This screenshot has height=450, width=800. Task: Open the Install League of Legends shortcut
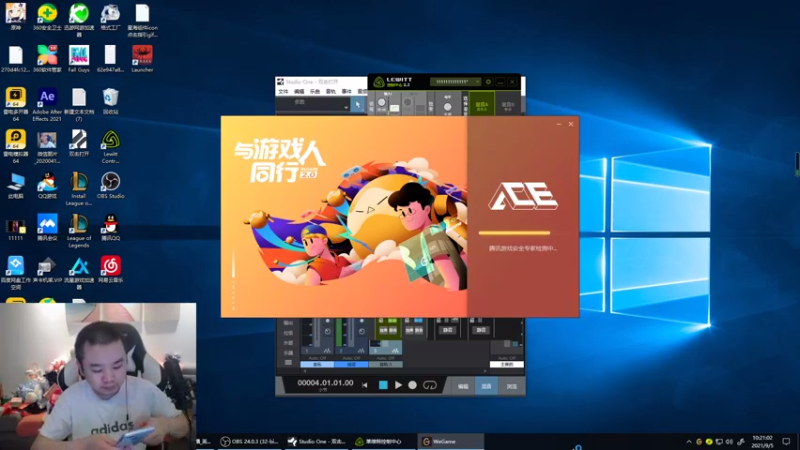(79, 189)
